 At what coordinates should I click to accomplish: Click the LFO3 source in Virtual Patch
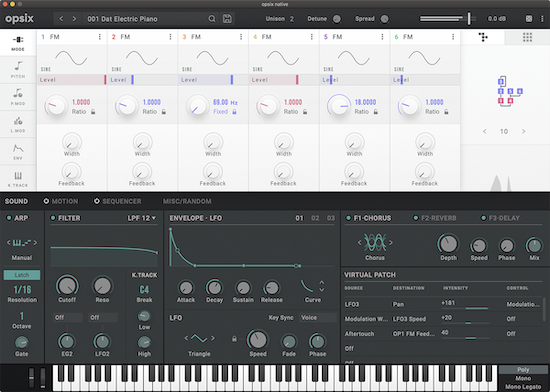[352, 304]
